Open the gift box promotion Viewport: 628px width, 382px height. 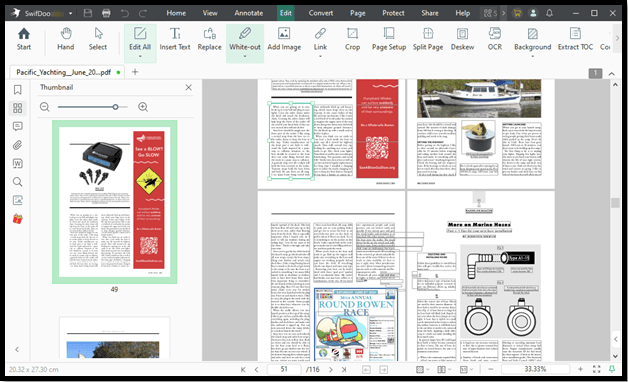click(18, 219)
